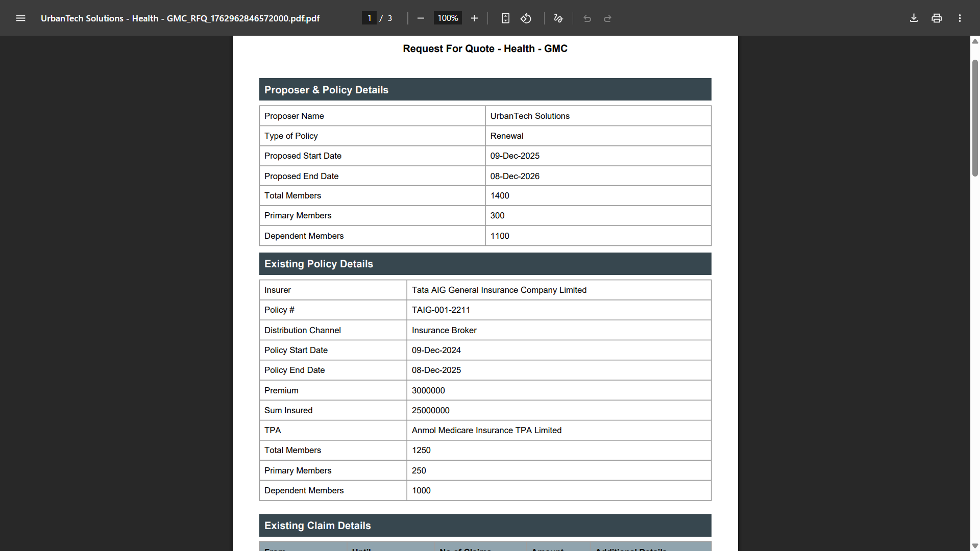This screenshot has width=980, height=551.
Task: Zoom in on the document
Action: point(474,18)
